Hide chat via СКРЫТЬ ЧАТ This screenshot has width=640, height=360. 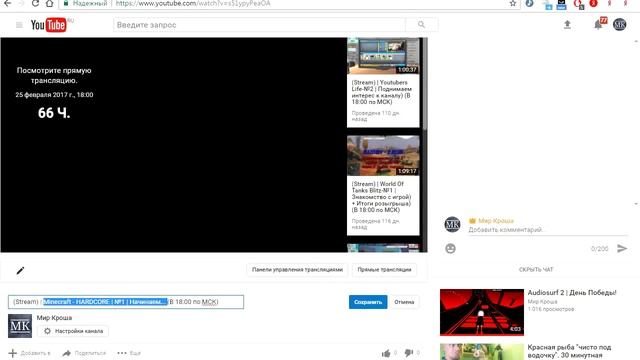click(536, 270)
